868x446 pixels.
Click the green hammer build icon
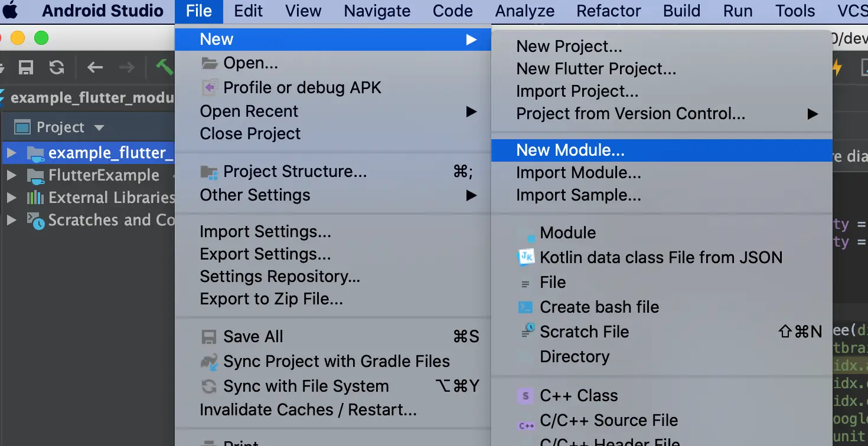point(164,67)
